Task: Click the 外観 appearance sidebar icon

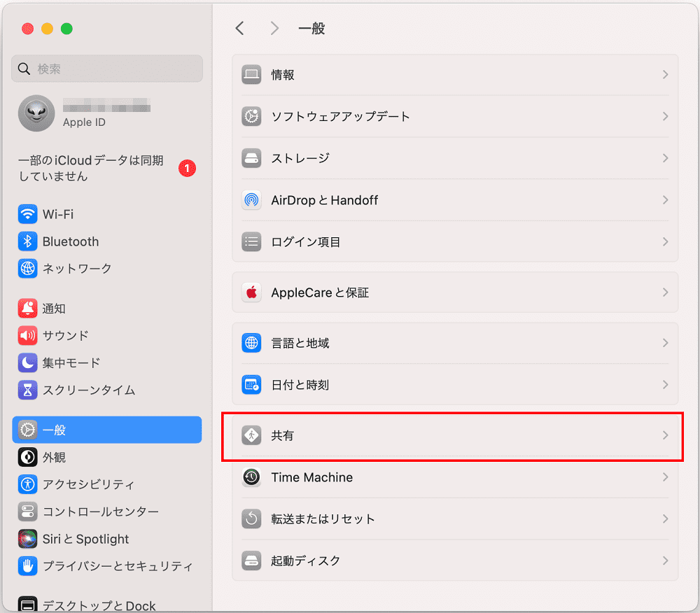Action: click(x=28, y=457)
